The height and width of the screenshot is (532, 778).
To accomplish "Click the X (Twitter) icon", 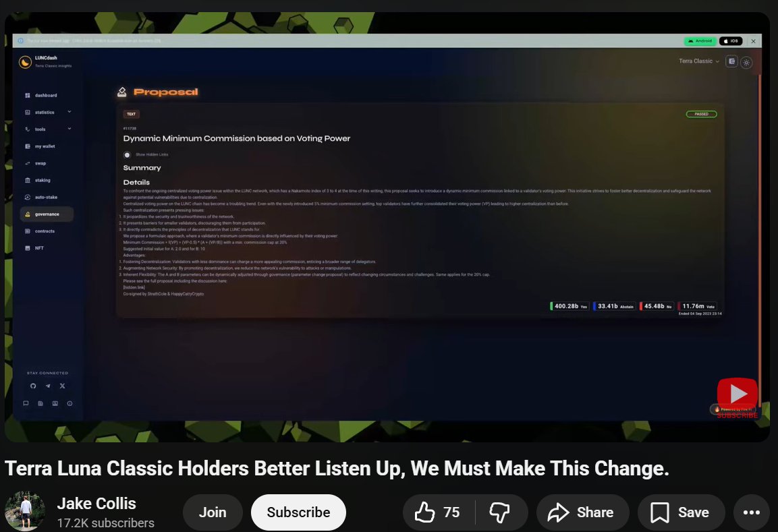I will tap(63, 386).
